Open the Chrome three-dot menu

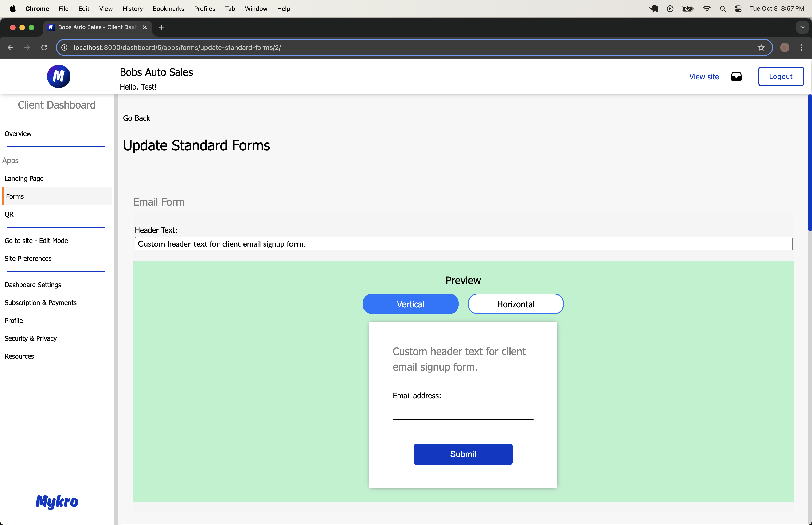(x=801, y=48)
